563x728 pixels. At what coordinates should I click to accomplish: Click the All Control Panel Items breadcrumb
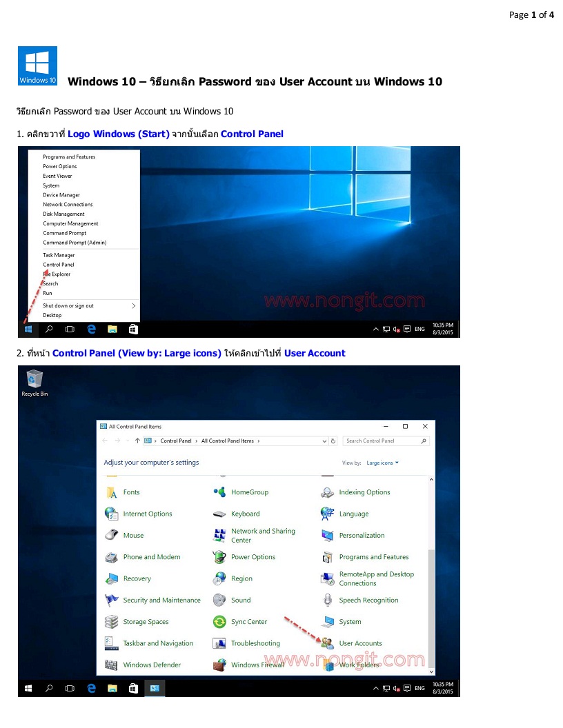(x=227, y=441)
